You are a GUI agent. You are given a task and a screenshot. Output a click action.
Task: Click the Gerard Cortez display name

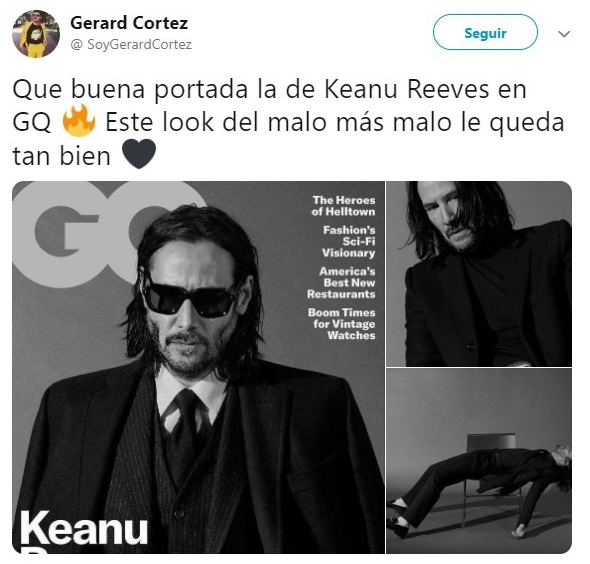click(129, 23)
